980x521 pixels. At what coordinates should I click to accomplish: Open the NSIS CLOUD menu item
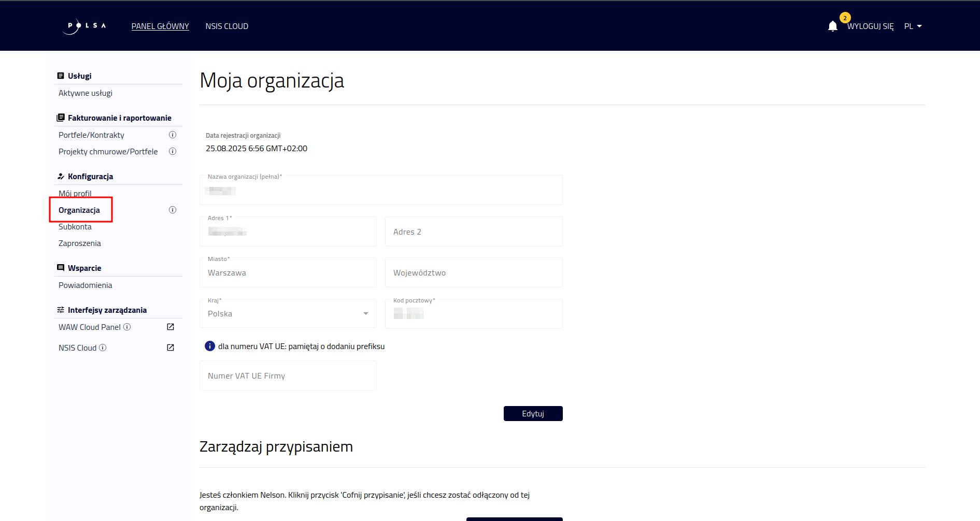[x=226, y=26]
